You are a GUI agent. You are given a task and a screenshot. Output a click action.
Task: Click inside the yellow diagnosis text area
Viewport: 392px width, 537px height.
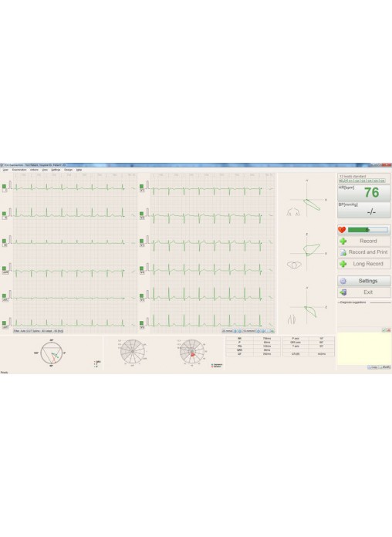click(x=364, y=349)
